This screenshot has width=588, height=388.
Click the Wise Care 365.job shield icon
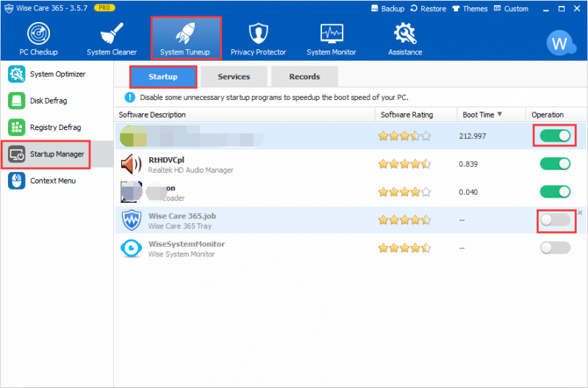(132, 220)
